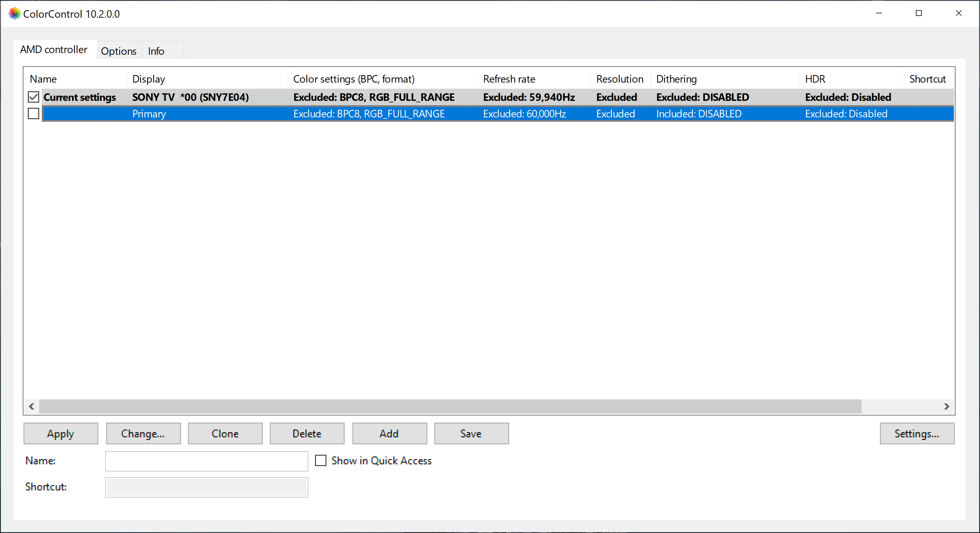Delete the selected preset
This screenshot has height=533, width=980.
[x=307, y=433]
